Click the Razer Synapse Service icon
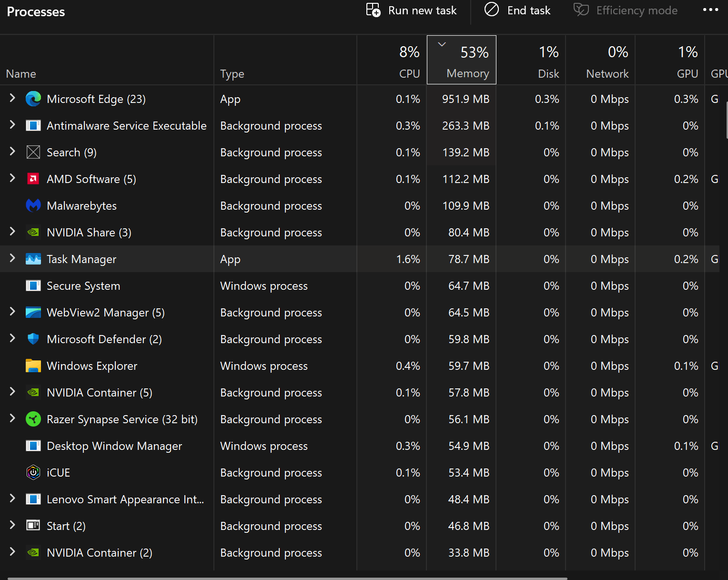728x580 pixels. pyautogui.click(x=33, y=419)
